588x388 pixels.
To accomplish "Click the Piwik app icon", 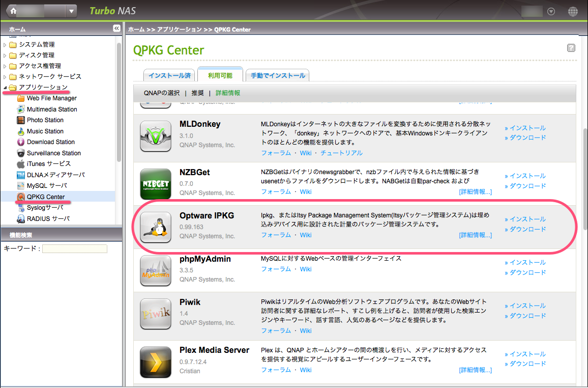I will click(156, 314).
